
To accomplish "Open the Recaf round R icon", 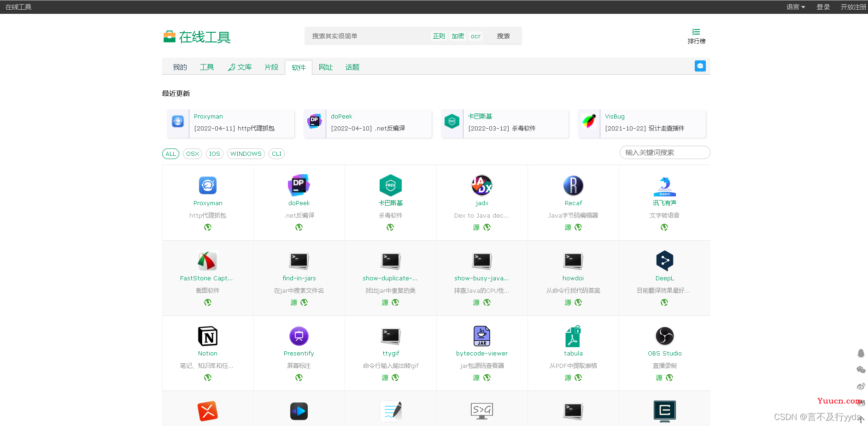I will click(x=573, y=185).
